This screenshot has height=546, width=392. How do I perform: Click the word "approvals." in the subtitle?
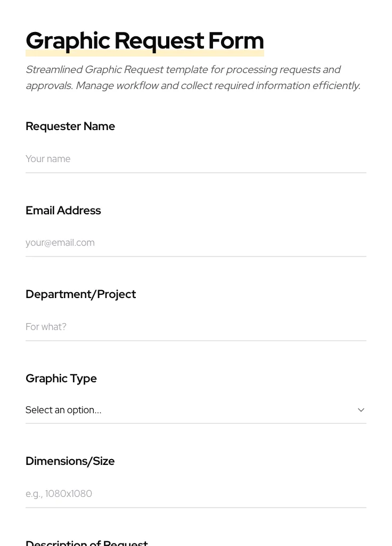coord(49,86)
